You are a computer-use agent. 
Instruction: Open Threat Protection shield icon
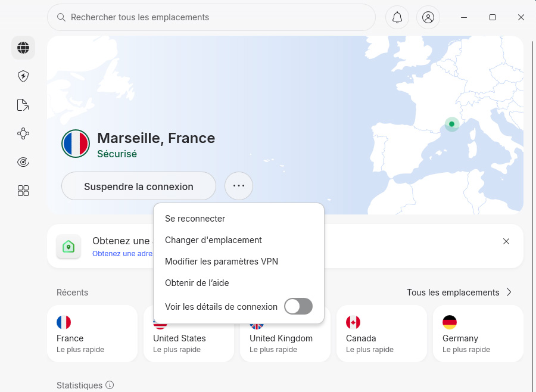(23, 76)
